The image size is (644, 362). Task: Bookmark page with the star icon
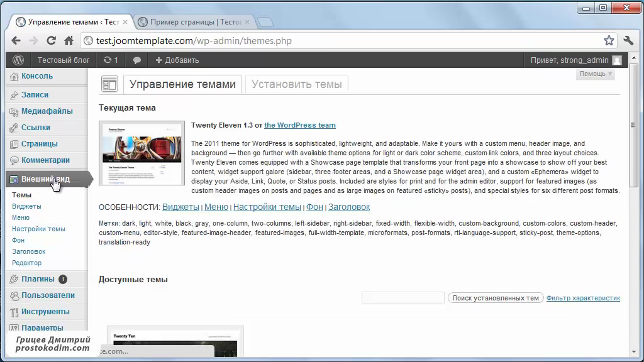[609, 40]
